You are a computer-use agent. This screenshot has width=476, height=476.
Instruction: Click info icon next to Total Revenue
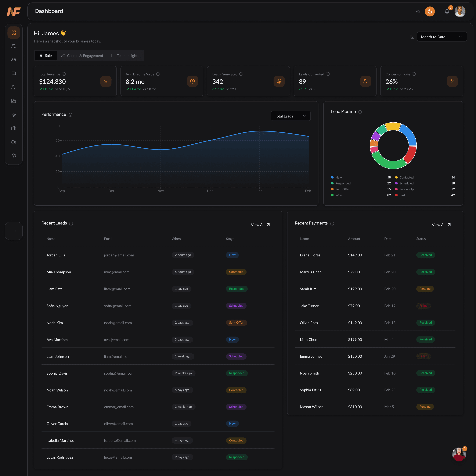click(64, 74)
